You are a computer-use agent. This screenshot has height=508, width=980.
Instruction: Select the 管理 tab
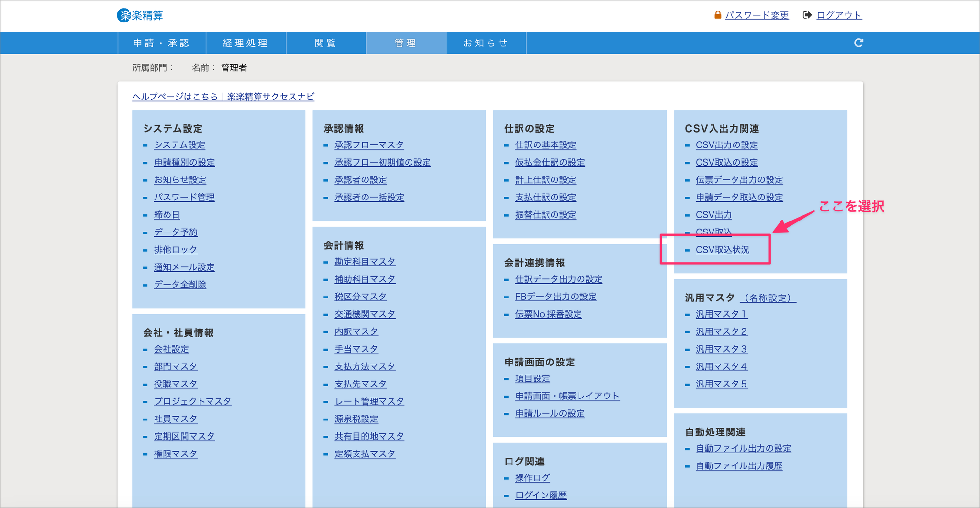[x=406, y=43]
